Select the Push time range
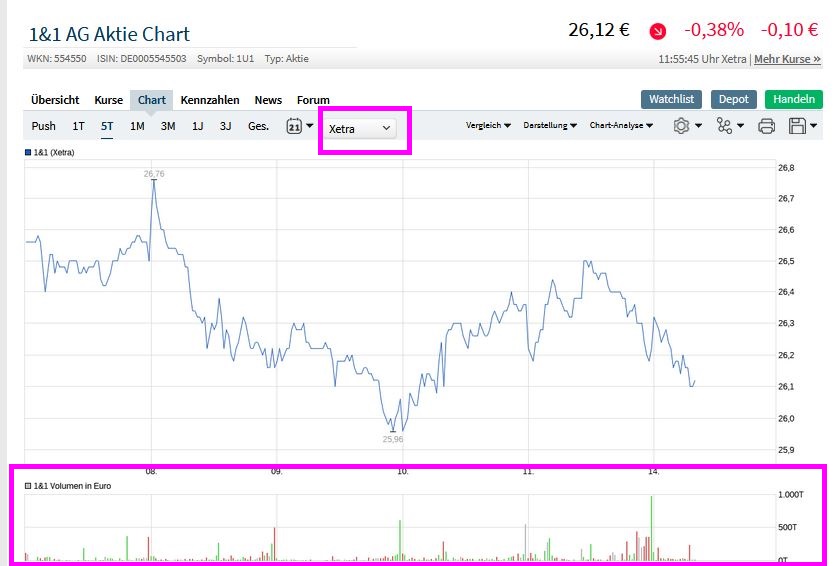835x566 pixels. point(44,126)
